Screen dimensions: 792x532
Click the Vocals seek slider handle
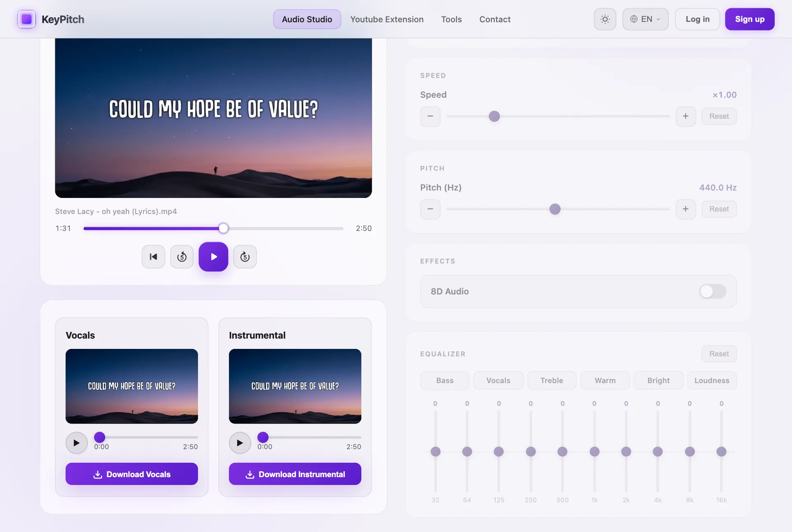pyautogui.click(x=99, y=437)
